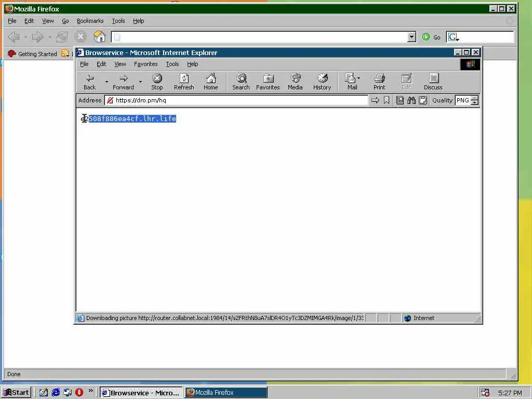Open the Internet Explorer View menu
Screen dimensions: 532x399
pos(120,64)
